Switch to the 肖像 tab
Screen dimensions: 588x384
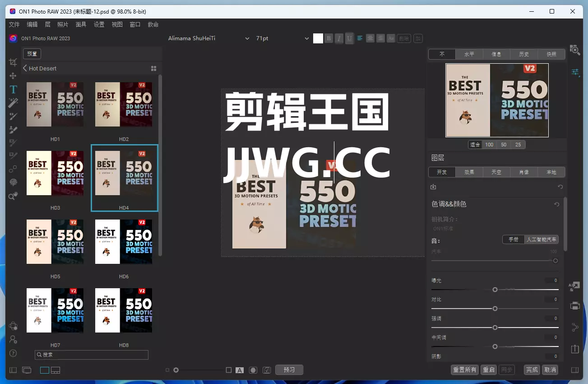pos(524,172)
